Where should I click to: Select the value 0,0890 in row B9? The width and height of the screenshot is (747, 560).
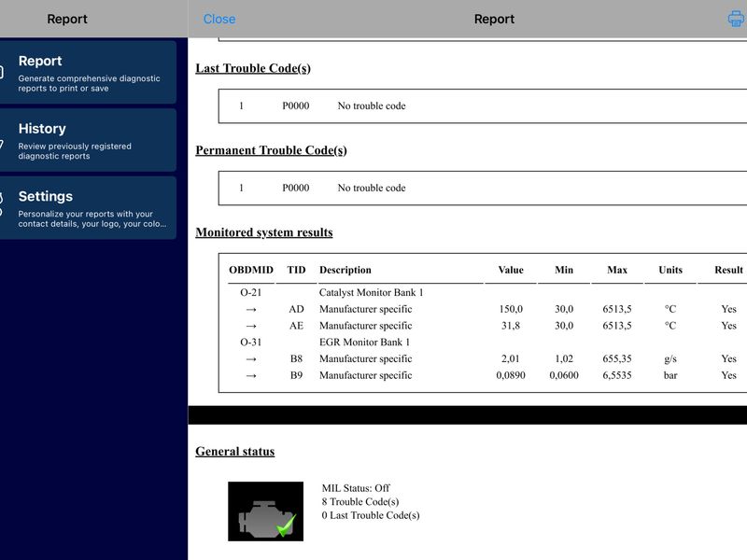(x=511, y=375)
